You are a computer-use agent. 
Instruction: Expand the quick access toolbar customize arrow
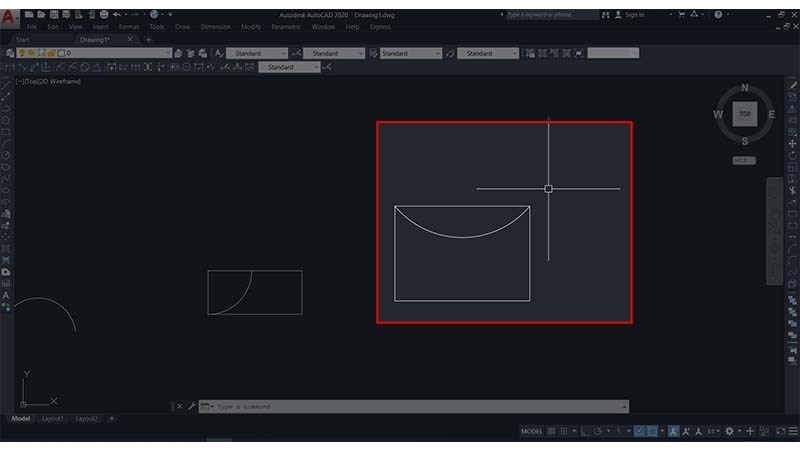[170, 14]
